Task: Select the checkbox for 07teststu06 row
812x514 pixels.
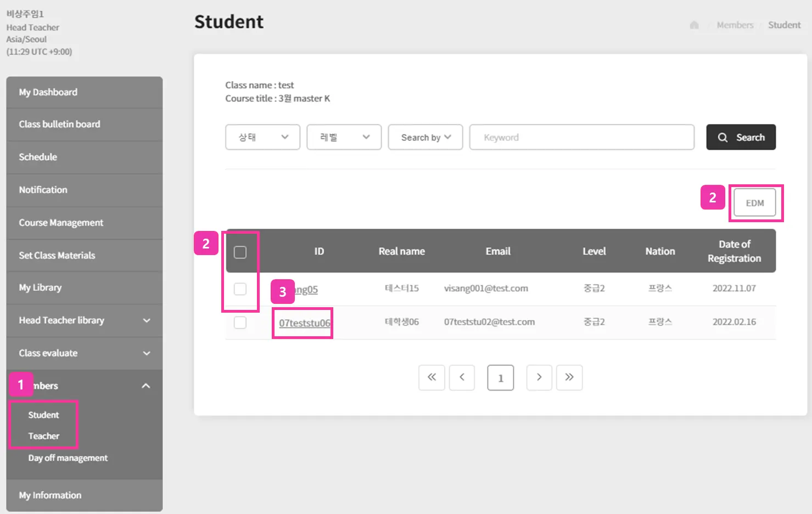Action: point(240,323)
